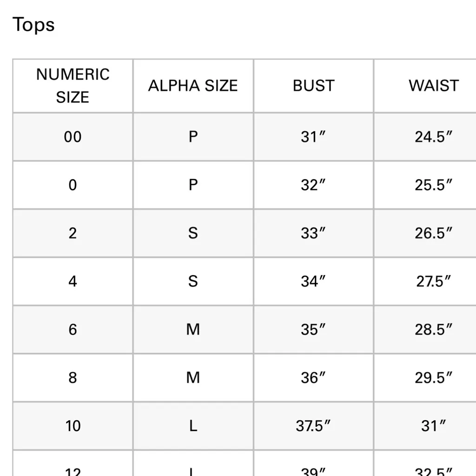Click the WAIST column header

433,86
